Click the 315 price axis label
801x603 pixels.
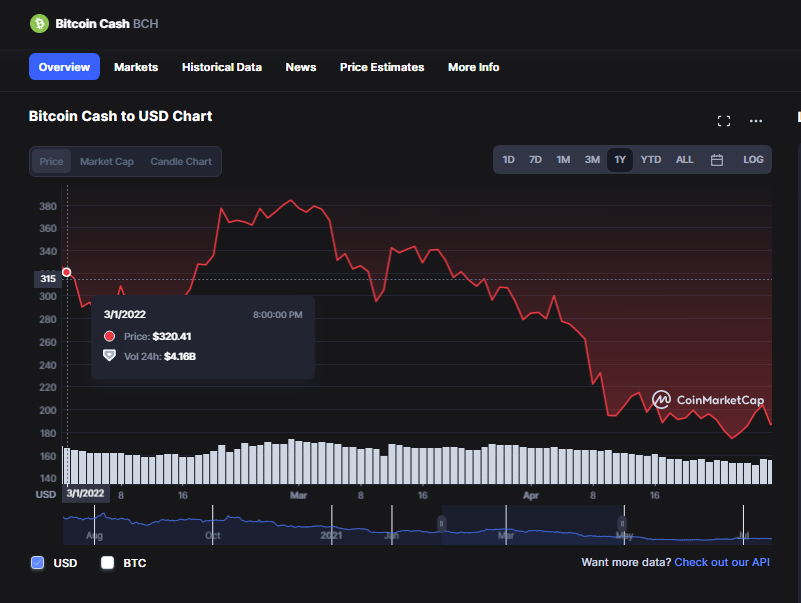point(48,279)
